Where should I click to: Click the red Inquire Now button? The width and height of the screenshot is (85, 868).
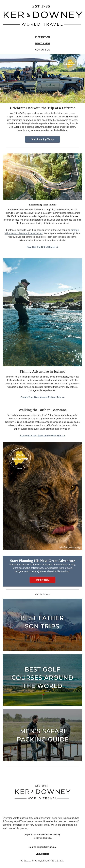point(42,580)
